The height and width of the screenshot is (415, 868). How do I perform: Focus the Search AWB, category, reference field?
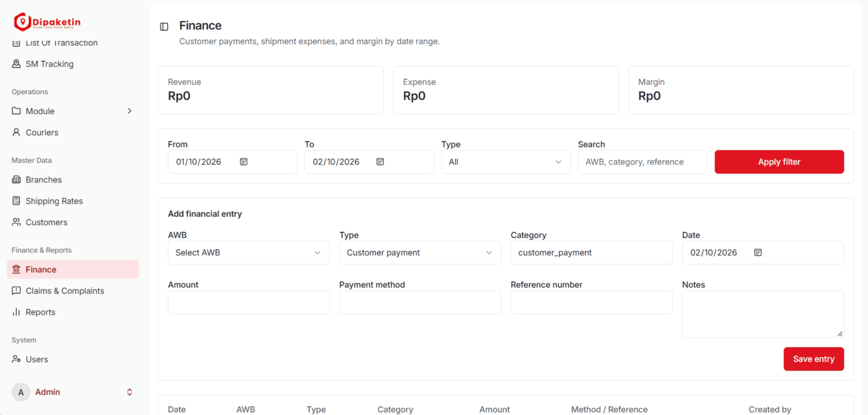(642, 162)
